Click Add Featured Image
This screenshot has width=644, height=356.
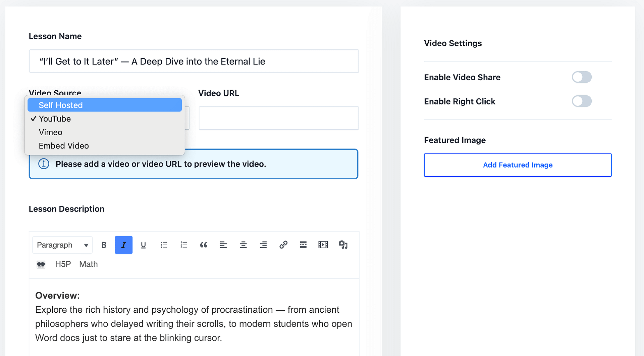[518, 165]
